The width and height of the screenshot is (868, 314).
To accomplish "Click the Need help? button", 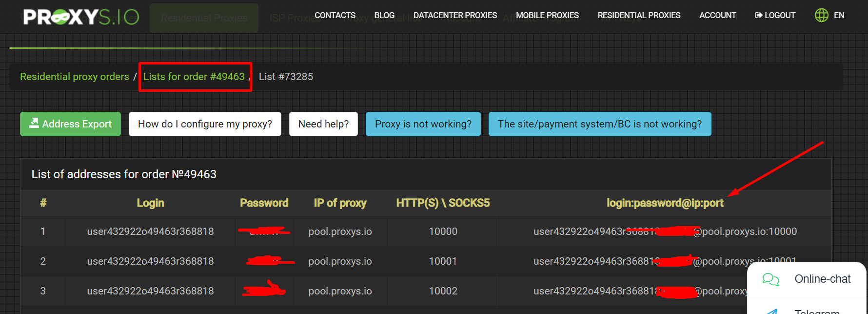I will pyautogui.click(x=323, y=124).
